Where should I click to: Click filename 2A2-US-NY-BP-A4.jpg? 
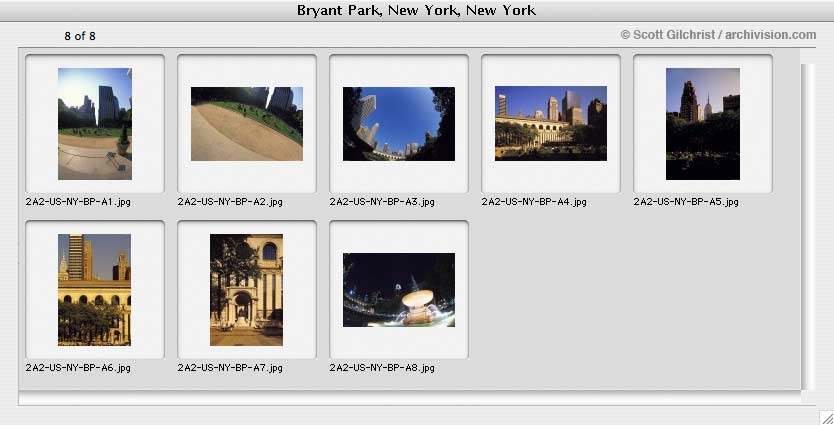534,202
